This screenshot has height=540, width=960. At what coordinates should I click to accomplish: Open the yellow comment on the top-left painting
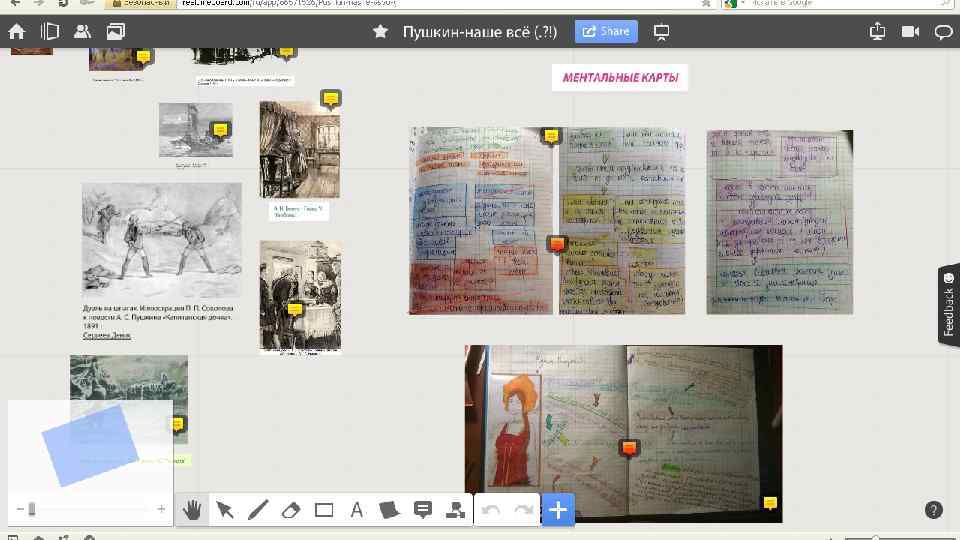tap(144, 57)
